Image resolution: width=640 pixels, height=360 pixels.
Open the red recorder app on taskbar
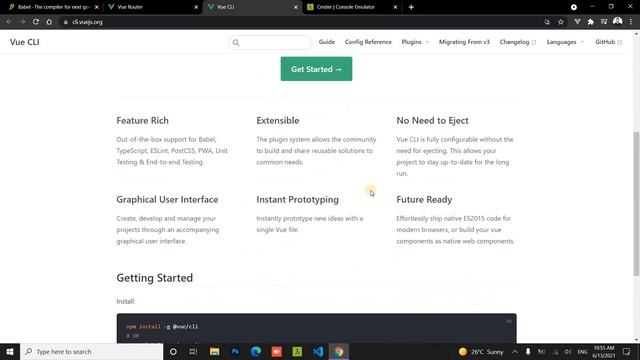click(277, 351)
